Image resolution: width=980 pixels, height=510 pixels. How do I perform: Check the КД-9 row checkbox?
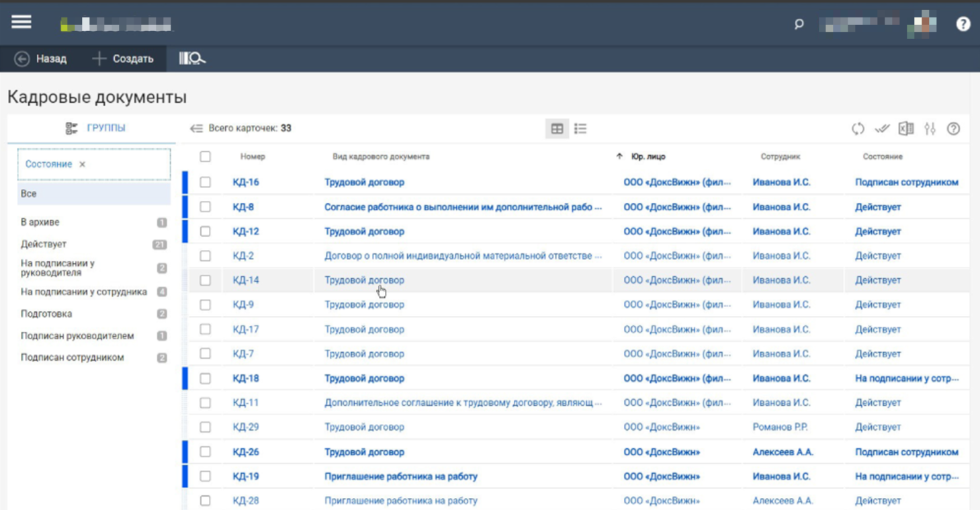(206, 305)
